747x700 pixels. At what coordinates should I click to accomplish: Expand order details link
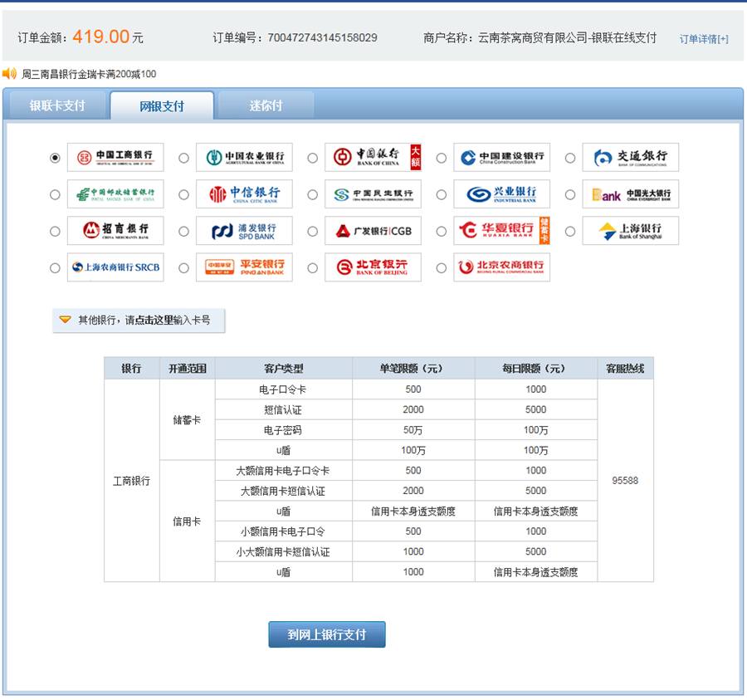pos(704,39)
